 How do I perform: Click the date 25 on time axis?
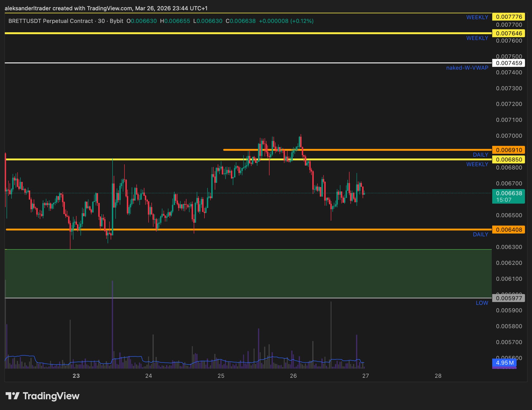221,376
